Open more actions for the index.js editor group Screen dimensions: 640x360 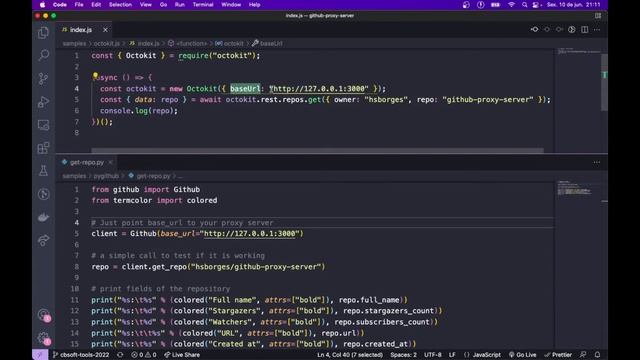point(597,29)
